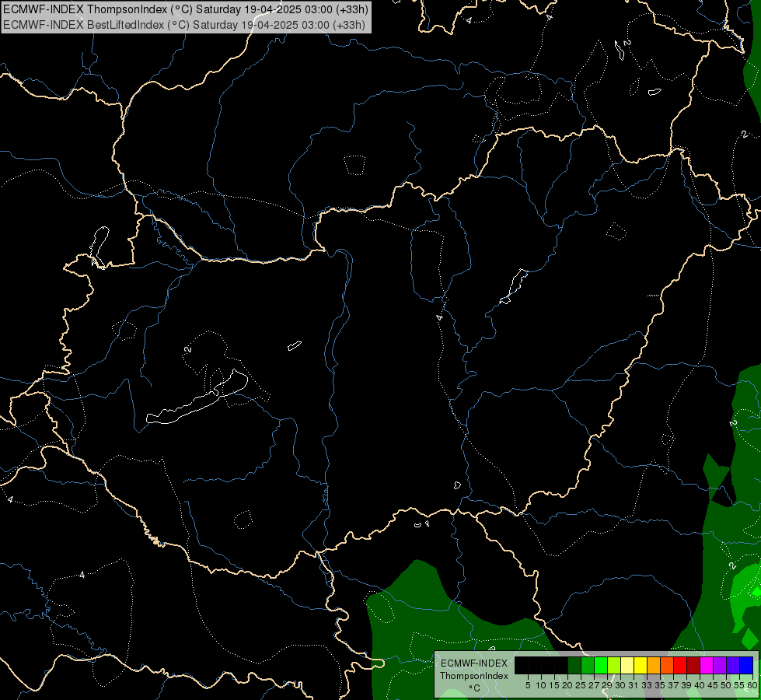Pick the medium green 25–27 legend swatch

click(x=588, y=665)
